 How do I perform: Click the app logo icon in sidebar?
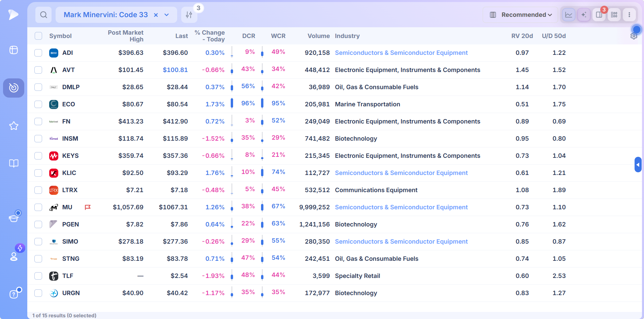coord(13,14)
